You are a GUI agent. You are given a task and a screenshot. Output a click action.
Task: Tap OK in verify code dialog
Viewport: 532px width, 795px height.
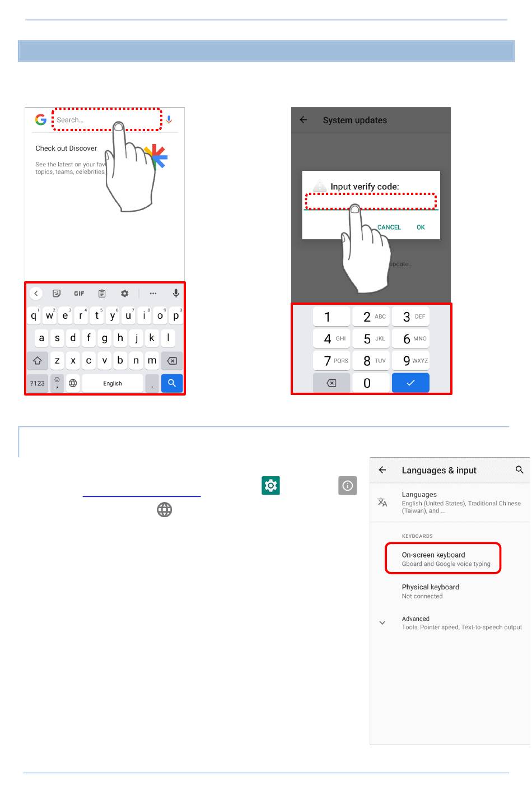pyautogui.click(x=421, y=227)
